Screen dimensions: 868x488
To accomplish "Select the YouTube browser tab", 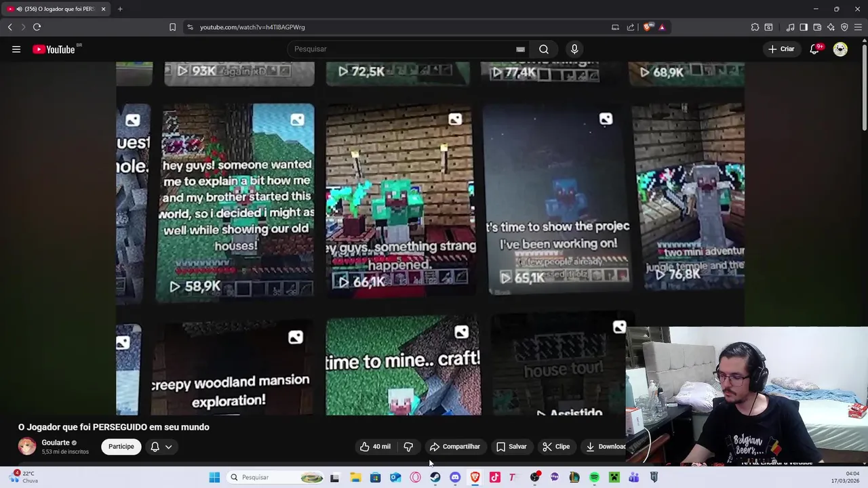I will coord(56,9).
